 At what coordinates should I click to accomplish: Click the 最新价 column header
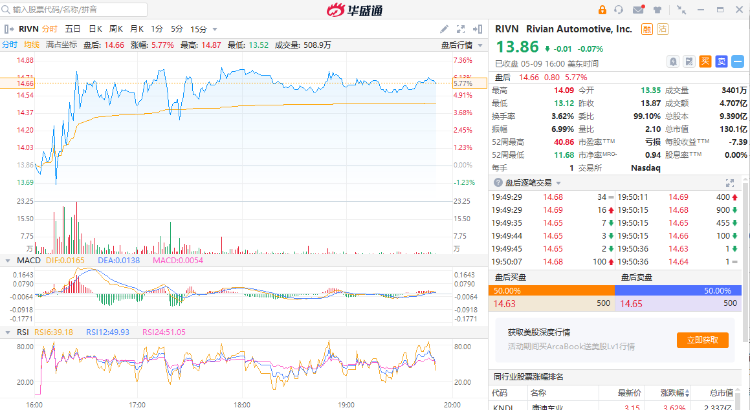coord(629,393)
